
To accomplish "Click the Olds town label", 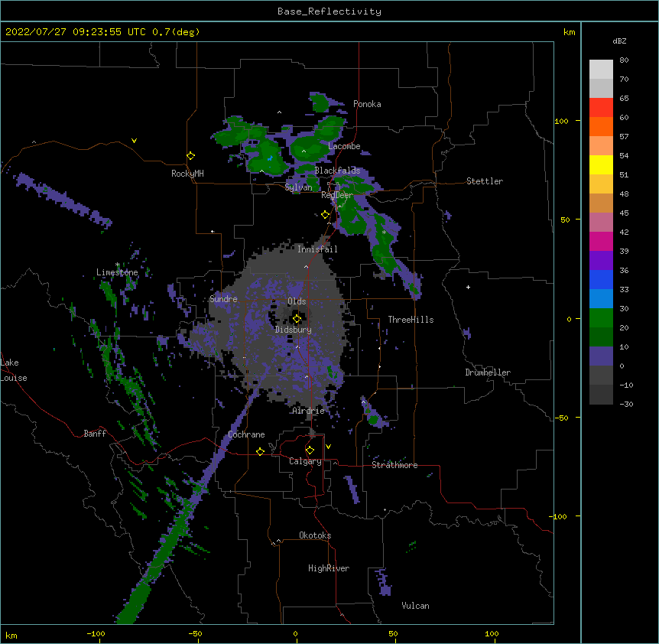I will [x=297, y=301].
